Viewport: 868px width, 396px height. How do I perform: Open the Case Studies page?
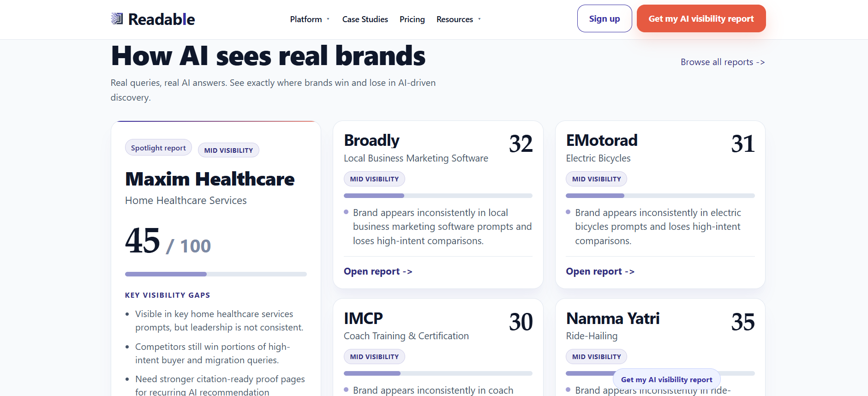[x=365, y=19]
